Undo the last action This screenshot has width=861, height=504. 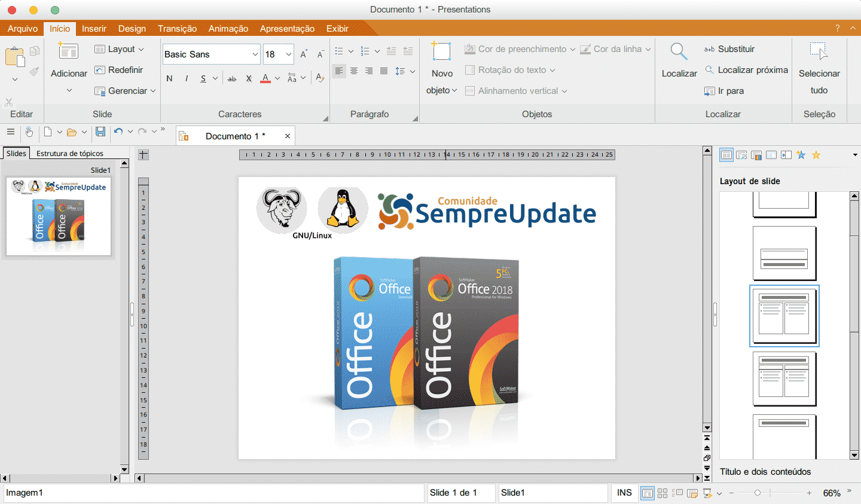118,132
